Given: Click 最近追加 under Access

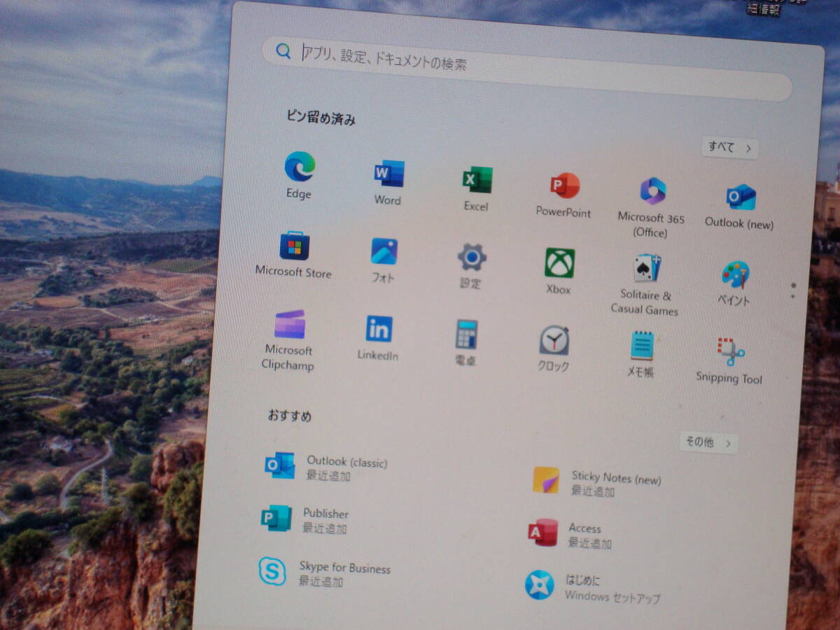Looking at the screenshot, I should [590, 543].
